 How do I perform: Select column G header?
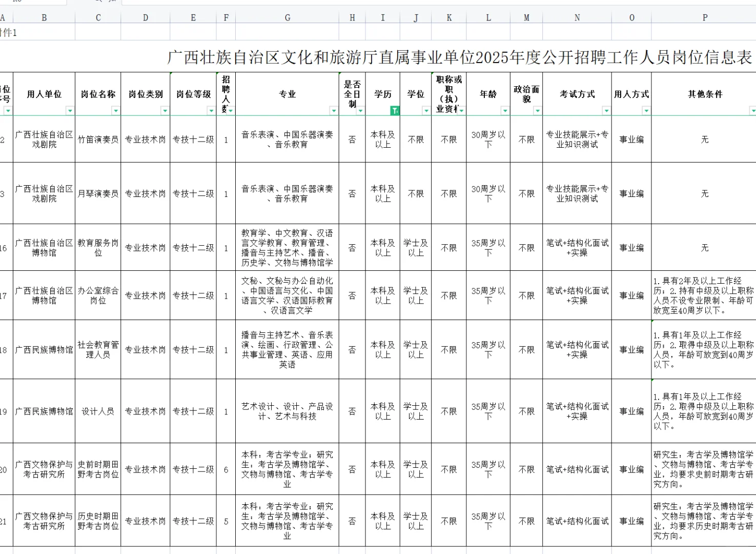[x=287, y=17]
